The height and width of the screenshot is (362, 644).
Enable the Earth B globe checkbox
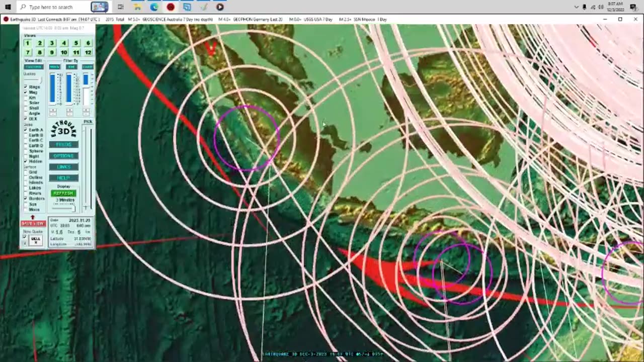pyautogui.click(x=26, y=135)
